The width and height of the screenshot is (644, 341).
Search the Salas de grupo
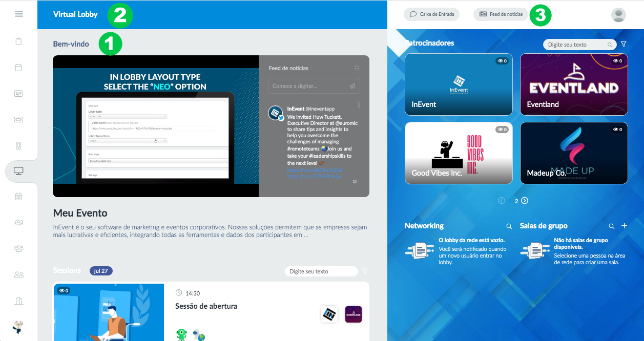612,226
